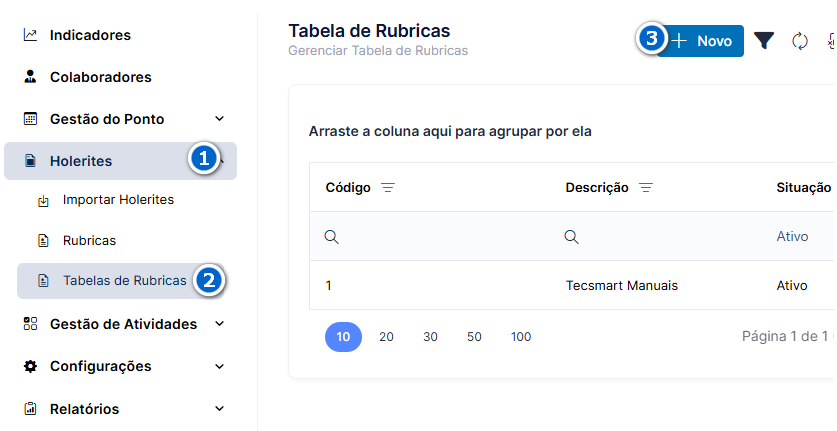This screenshot has height=431, width=837.
Task: Set page size to 20
Action: 386,337
